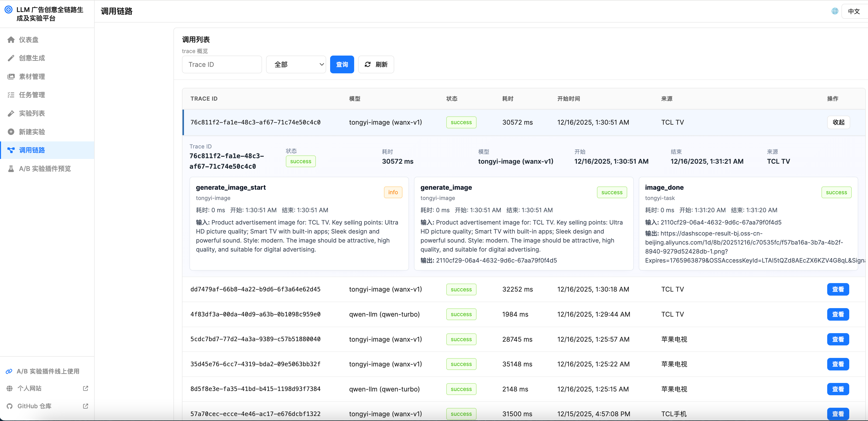Click the generate_image_start step card title

(231, 187)
